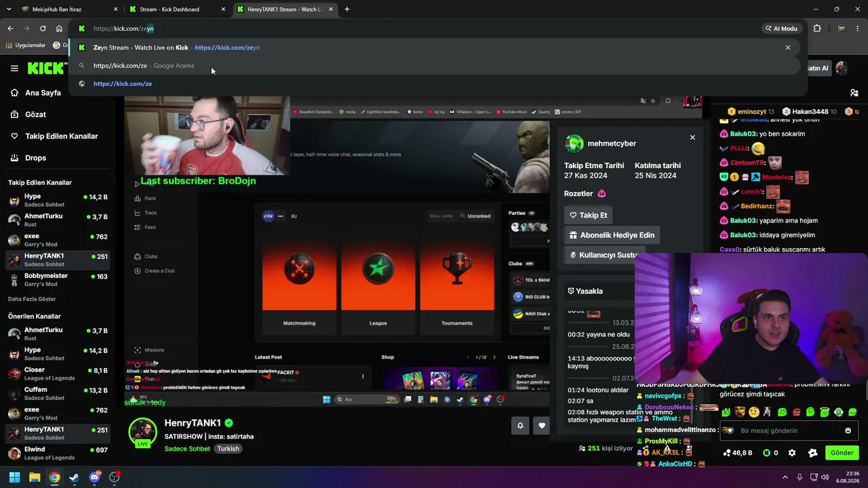This screenshot has width=868, height=488.
Task: Click the Rozetler badge icon
Action: [x=601, y=194]
